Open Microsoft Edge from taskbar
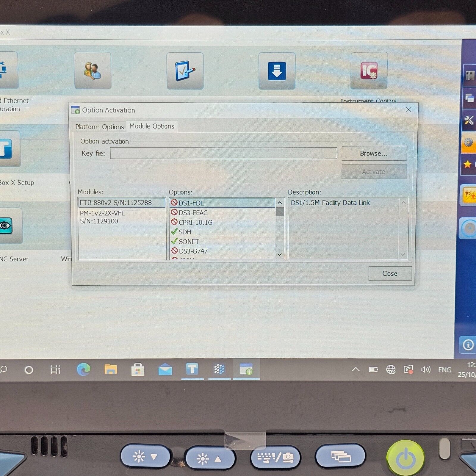 tap(84, 370)
